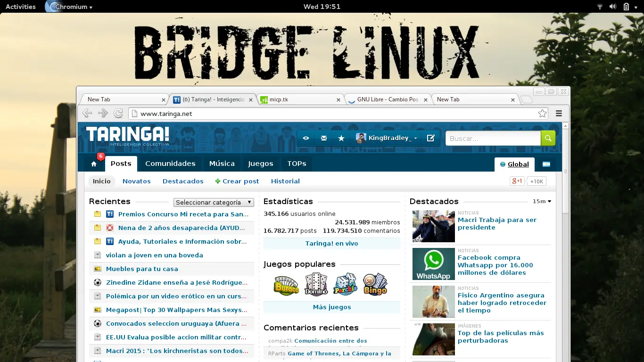Viewport: 644px width, 362px height.
Task: Open post 'violan a joven en una boveda'
Action: click(x=155, y=255)
